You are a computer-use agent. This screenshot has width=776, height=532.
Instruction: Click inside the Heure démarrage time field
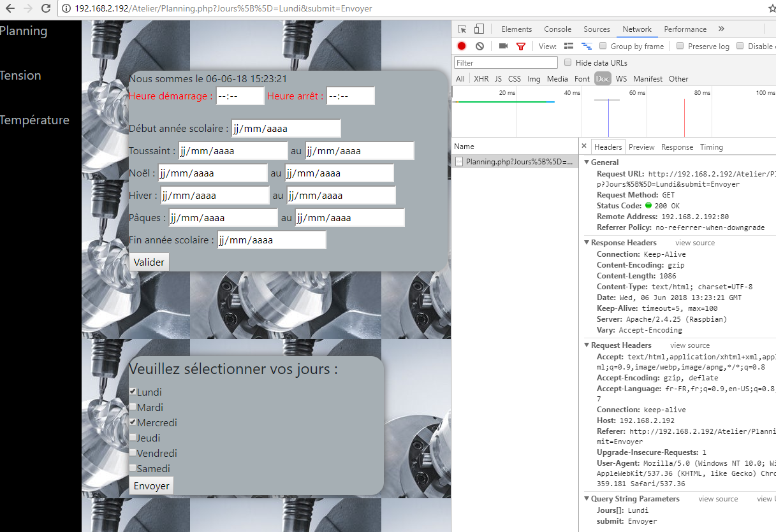click(240, 96)
